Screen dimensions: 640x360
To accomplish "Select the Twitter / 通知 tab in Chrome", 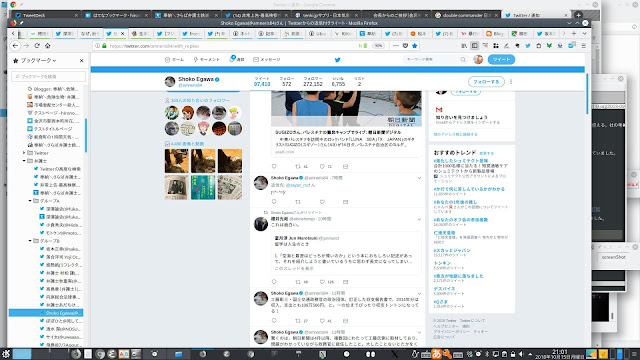I will tap(536, 15).
